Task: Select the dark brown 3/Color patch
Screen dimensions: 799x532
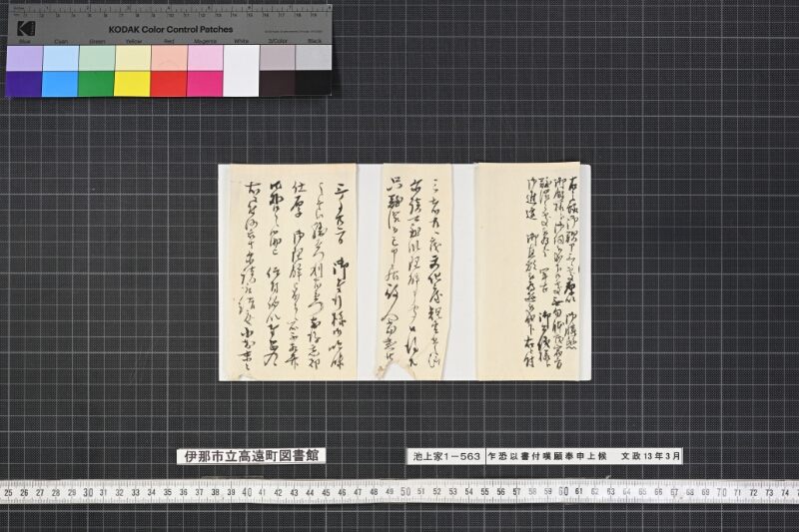Action: pyautogui.click(x=278, y=84)
